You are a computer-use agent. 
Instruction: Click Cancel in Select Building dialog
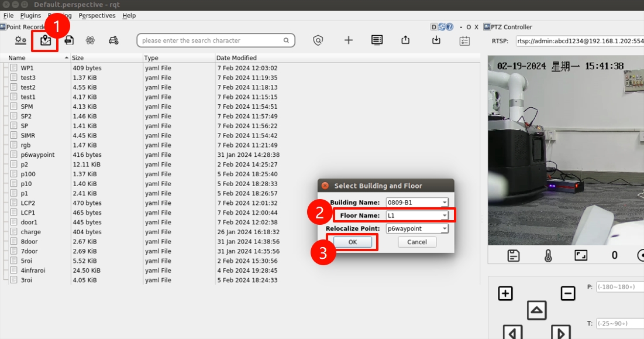pyautogui.click(x=416, y=242)
